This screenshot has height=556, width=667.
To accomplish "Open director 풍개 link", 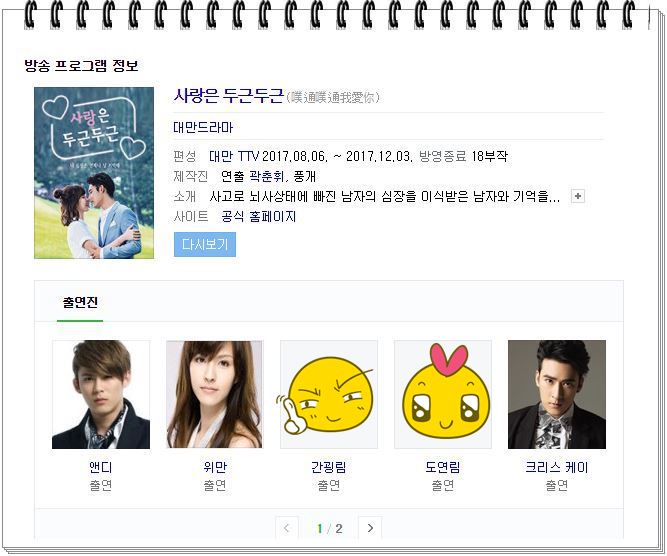I will 305,176.
